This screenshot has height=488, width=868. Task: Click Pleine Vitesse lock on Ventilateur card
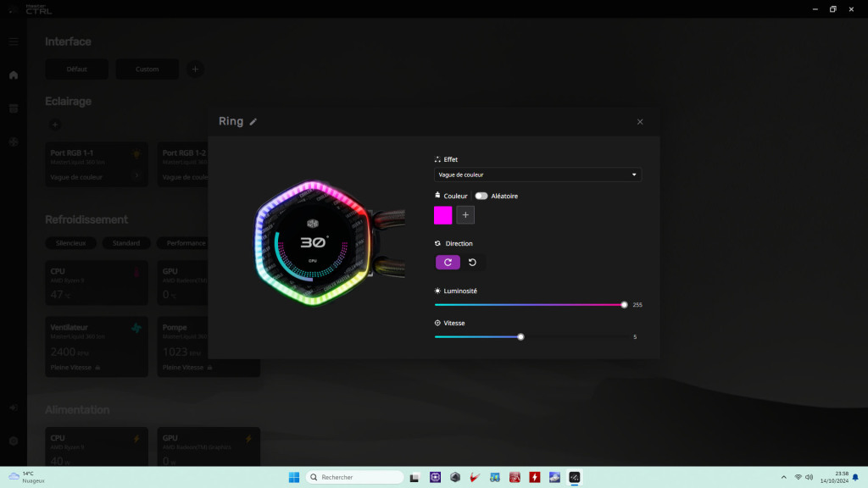point(97,368)
